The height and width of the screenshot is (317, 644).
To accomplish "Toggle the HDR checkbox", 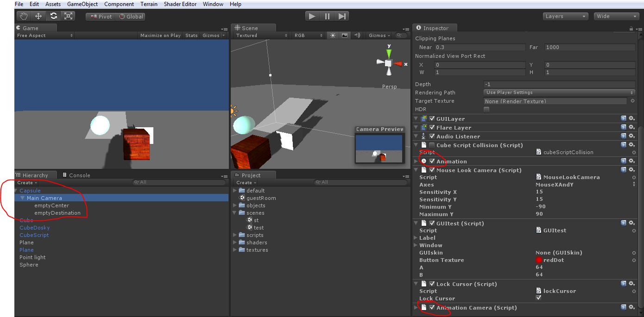I will click(x=486, y=110).
